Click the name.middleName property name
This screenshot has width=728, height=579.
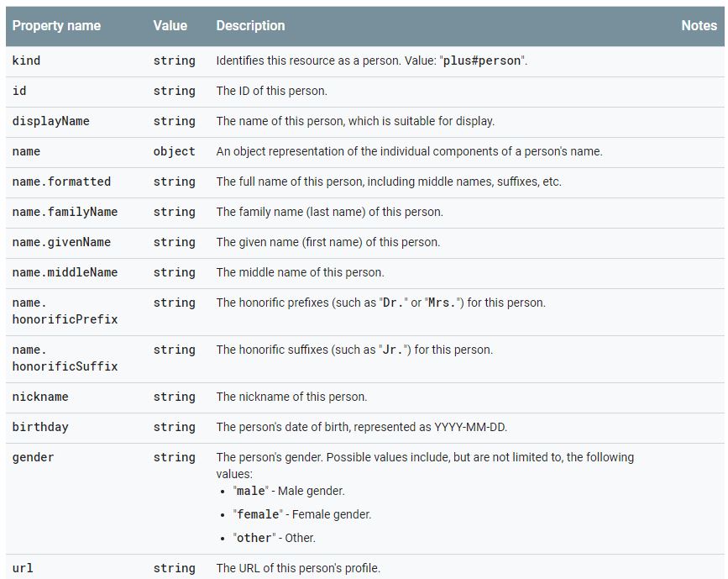point(65,272)
